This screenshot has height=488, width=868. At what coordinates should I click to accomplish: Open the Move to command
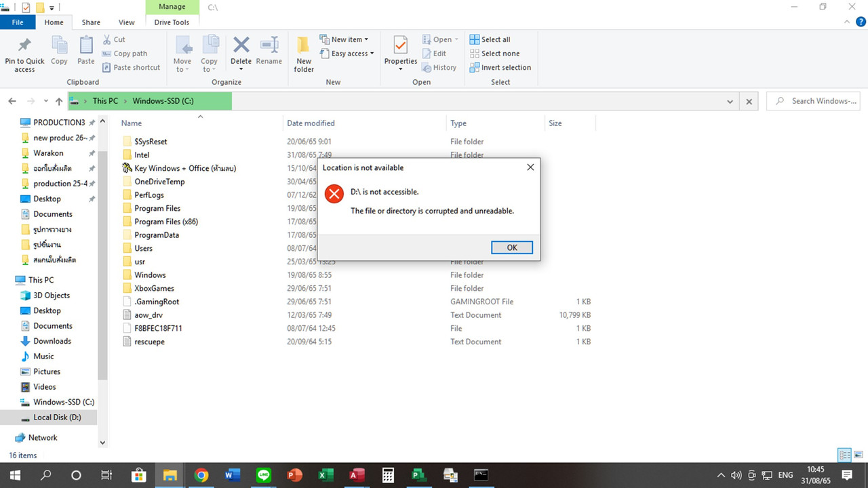pyautogui.click(x=182, y=54)
